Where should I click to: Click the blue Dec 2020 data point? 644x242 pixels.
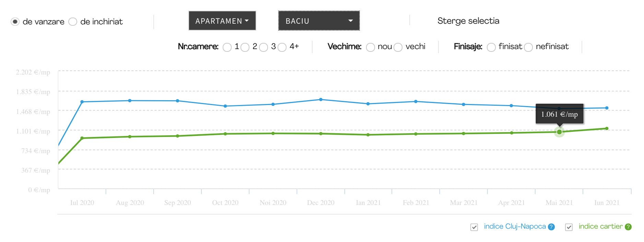click(321, 100)
